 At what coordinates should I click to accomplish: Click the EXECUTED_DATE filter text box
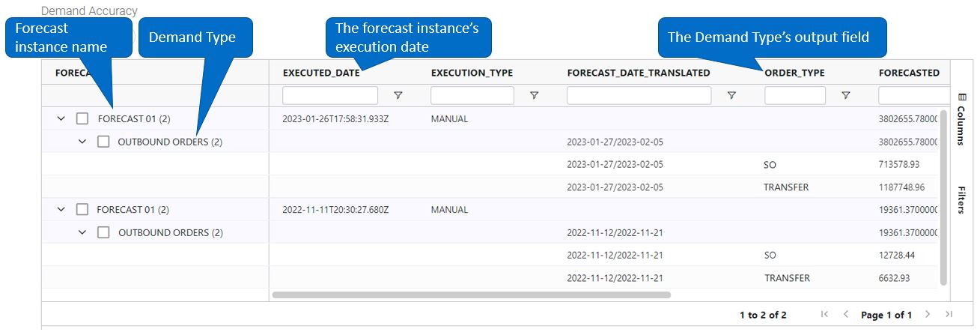(330, 95)
